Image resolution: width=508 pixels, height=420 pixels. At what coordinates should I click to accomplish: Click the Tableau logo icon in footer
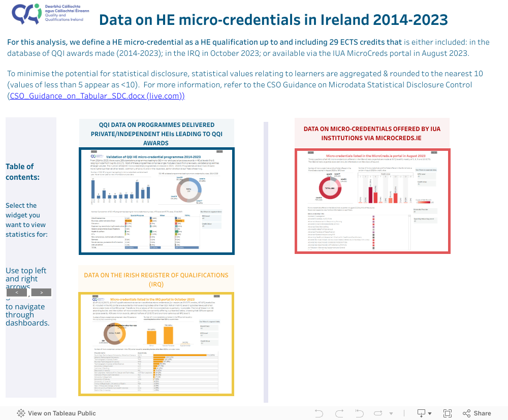(21, 413)
